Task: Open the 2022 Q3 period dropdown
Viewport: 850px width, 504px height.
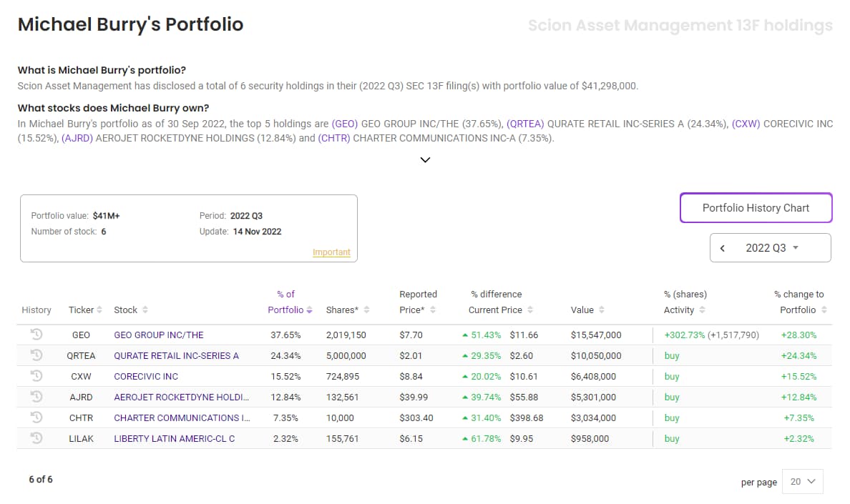Action: coord(772,248)
